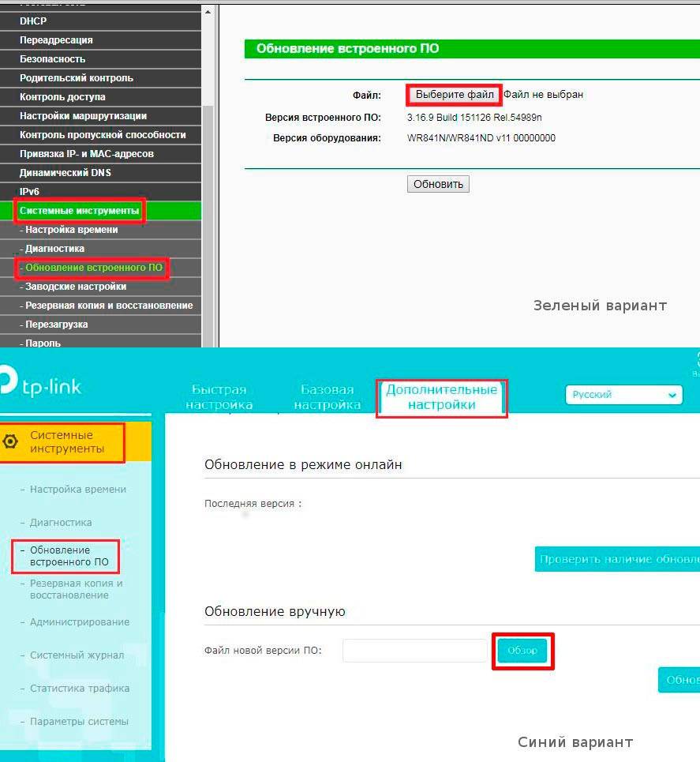Screen dimensions: 700x762
Task: Click Обновление вручную heading
Action: (x=275, y=611)
